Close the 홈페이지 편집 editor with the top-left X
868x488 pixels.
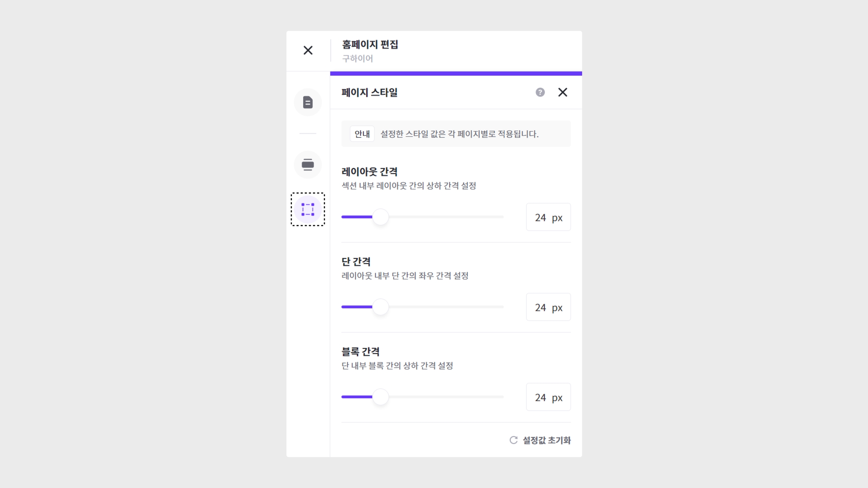tap(308, 50)
